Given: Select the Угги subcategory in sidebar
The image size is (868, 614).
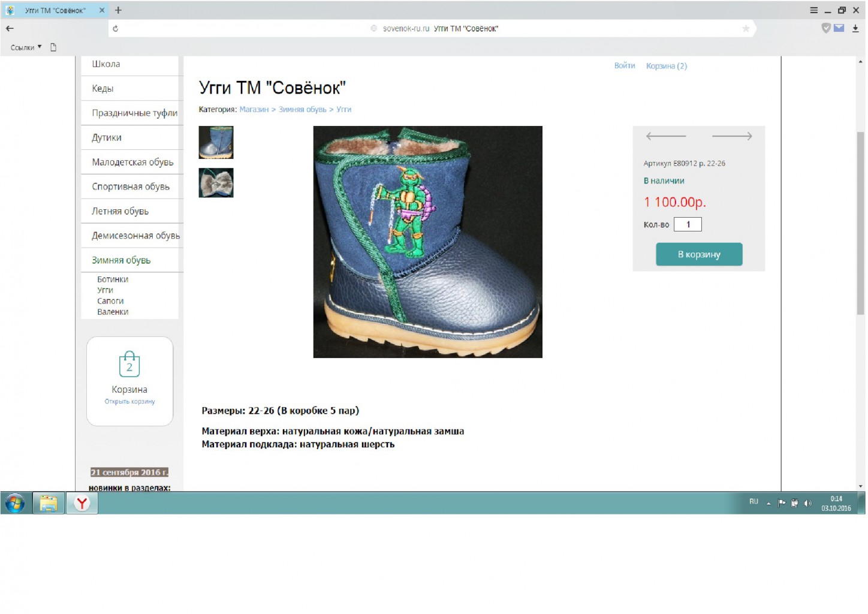Looking at the screenshot, I should tap(105, 290).
